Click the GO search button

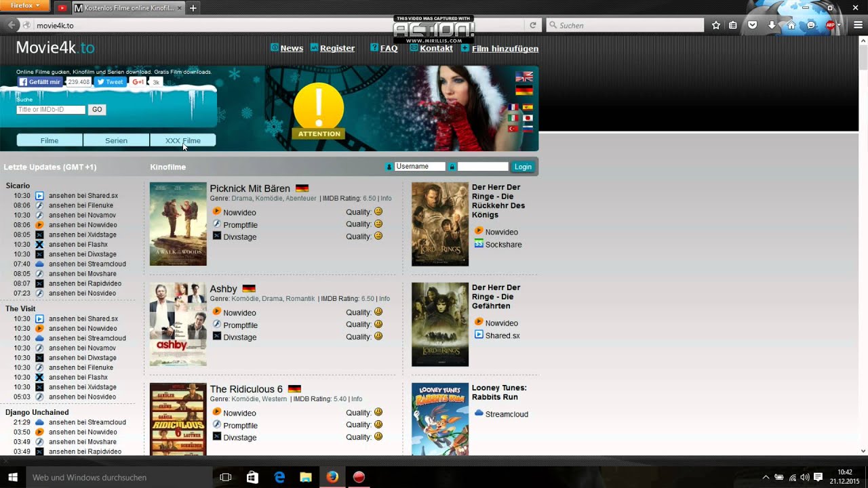[x=97, y=110]
